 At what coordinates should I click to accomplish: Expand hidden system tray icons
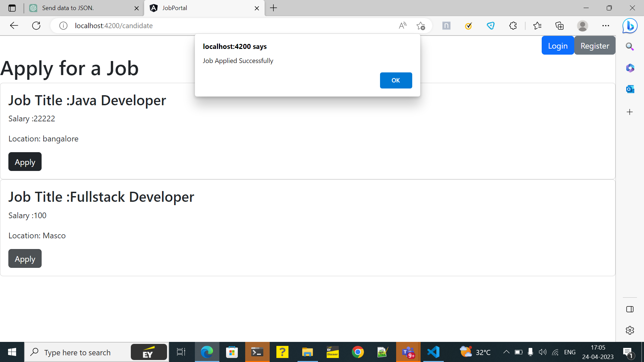pyautogui.click(x=506, y=352)
